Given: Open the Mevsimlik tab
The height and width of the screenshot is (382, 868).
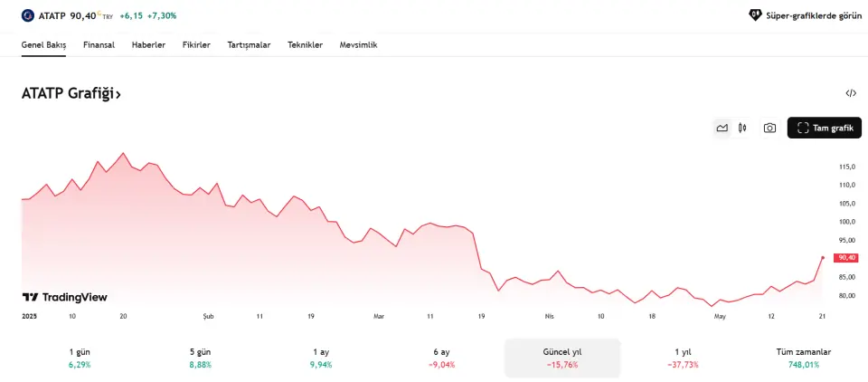Looking at the screenshot, I should (x=358, y=45).
